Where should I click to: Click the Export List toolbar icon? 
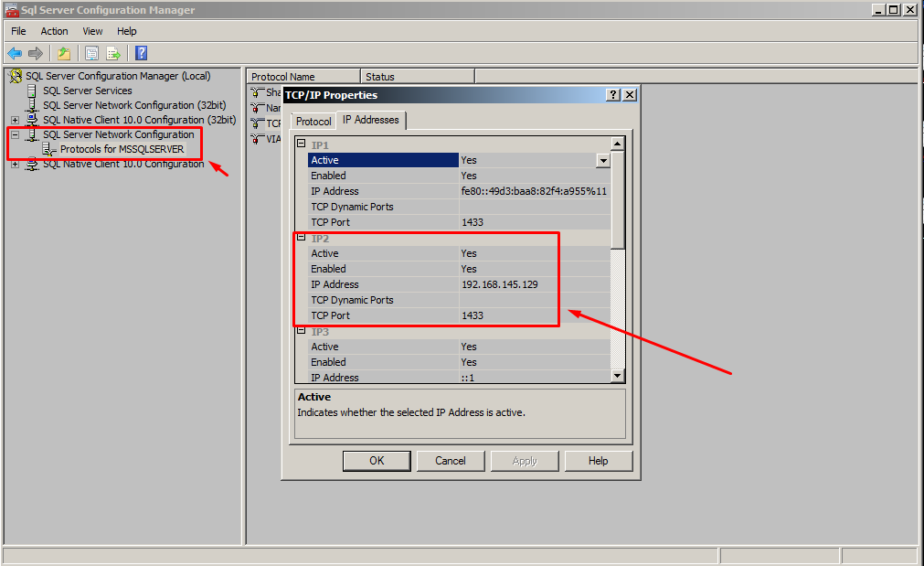113,54
